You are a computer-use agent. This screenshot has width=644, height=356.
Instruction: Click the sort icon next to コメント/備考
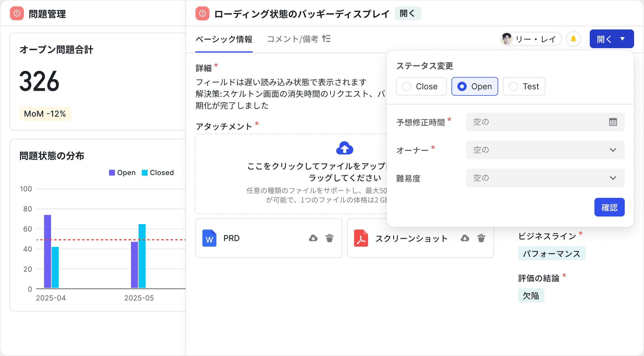click(x=327, y=39)
